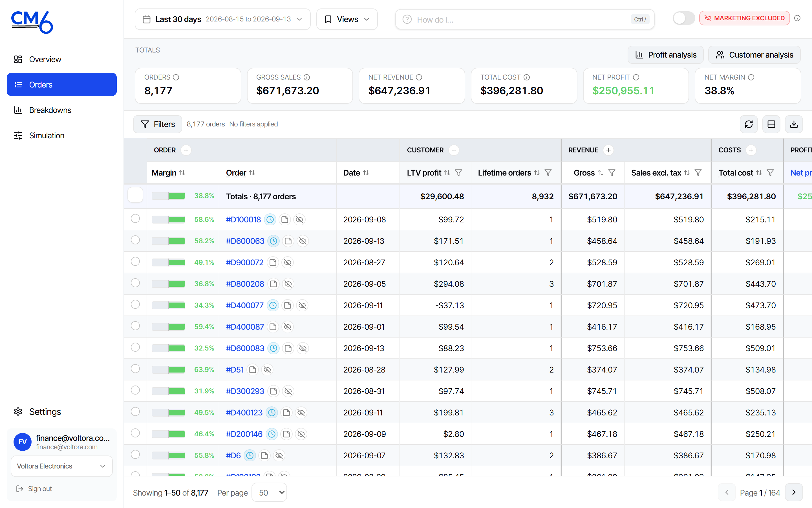Open Settings in the sidebar

pyautogui.click(x=62, y=411)
